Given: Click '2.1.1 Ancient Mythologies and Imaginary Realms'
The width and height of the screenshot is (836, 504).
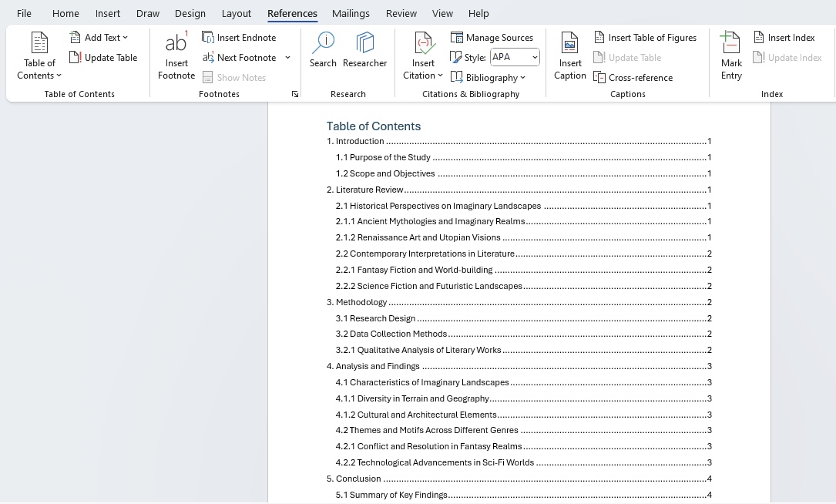Looking at the screenshot, I should [524, 221].
